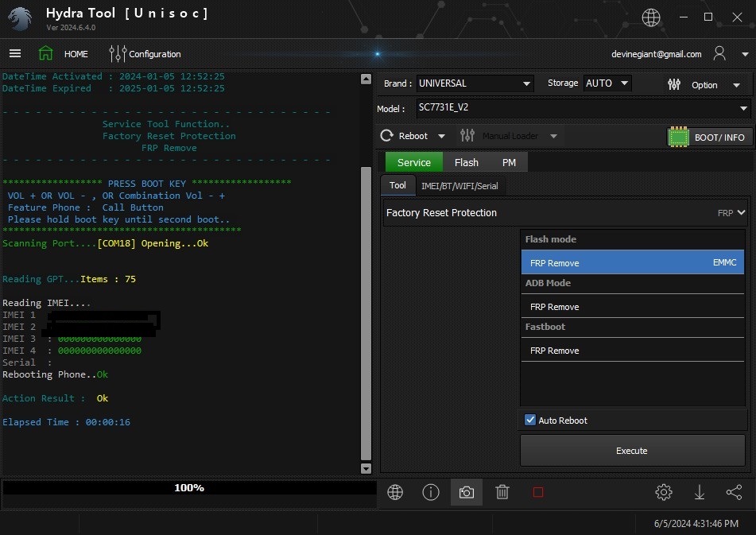The image size is (756, 535).
Task: Open the Brand UNIVERSAL dropdown
Action: pyautogui.click(x=475, y=83)
